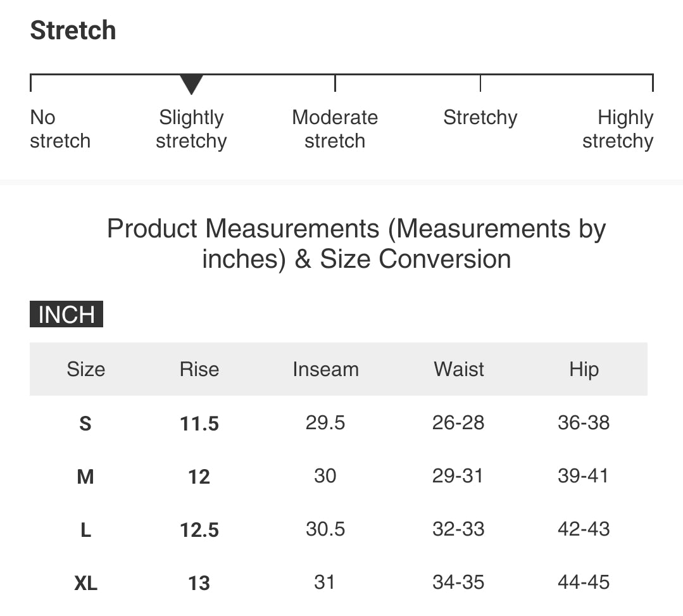The image size is (683, 616).
Task: Click the 'Stretchy' scale label
Action: [480, 118]
